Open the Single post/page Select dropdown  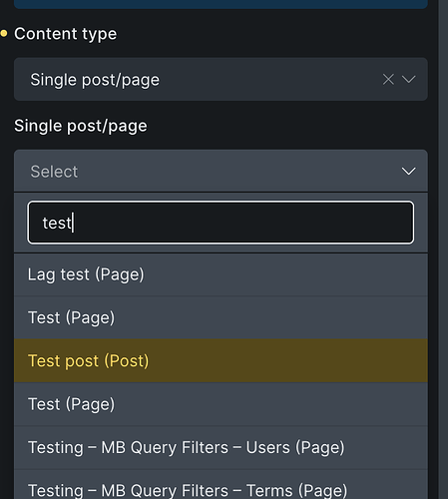coord(221,171)
